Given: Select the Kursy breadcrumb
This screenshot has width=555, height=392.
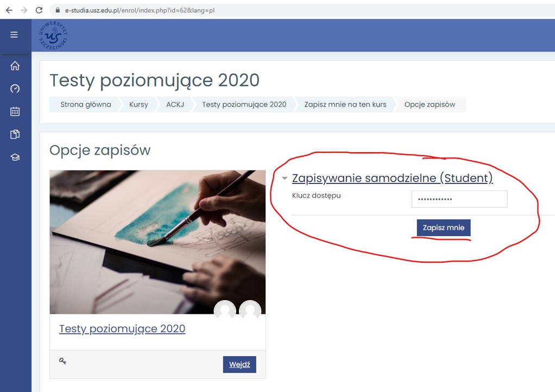Looking at the screenshot, I should 138,104.
